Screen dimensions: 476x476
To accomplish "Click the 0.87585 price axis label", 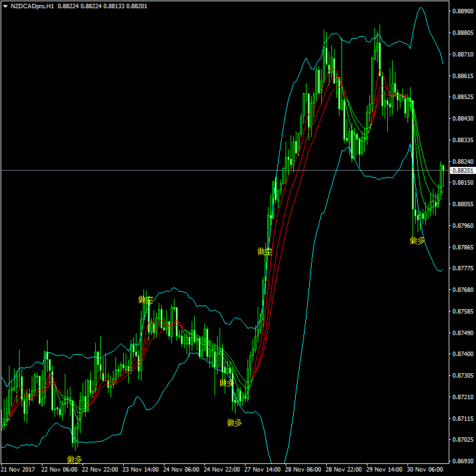I will point(463,311).
